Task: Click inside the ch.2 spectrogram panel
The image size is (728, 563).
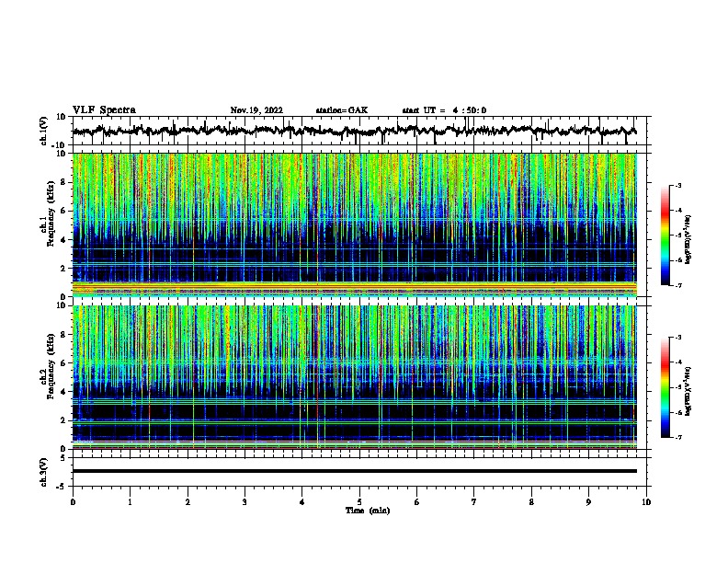Action: tap(354, 377)
